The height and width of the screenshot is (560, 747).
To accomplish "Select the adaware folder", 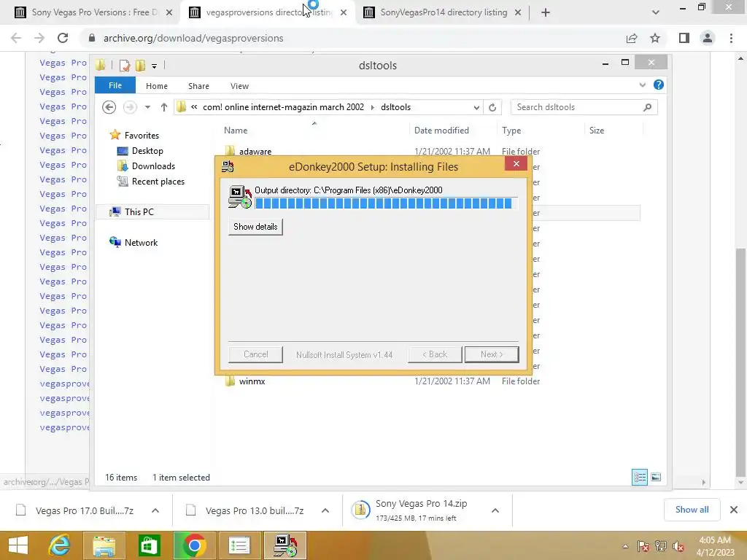I will [255, 152].
